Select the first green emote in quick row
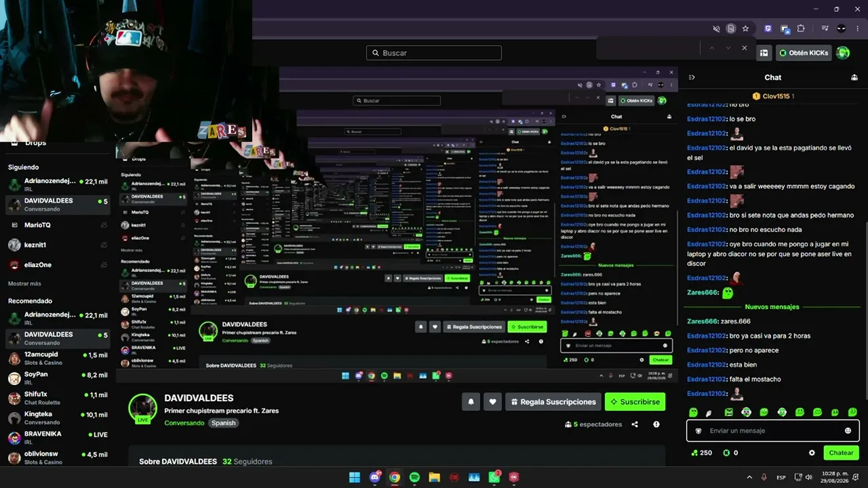Screen dimensions: 868x488 click(x=693, y=412)
